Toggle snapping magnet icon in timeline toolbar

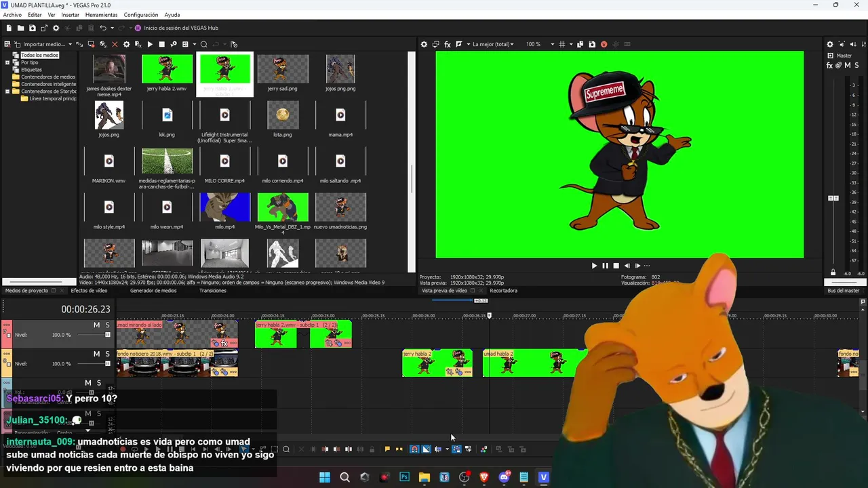[x=414, y=449]
